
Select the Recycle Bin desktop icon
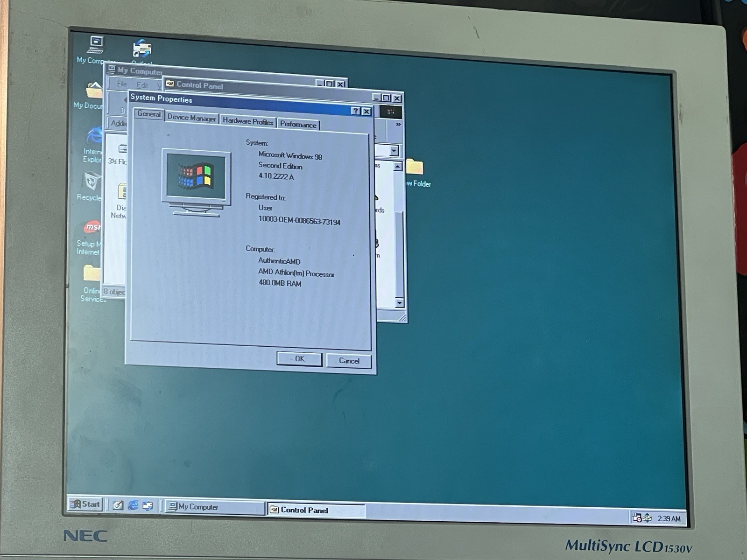click(x=92, y=181)
